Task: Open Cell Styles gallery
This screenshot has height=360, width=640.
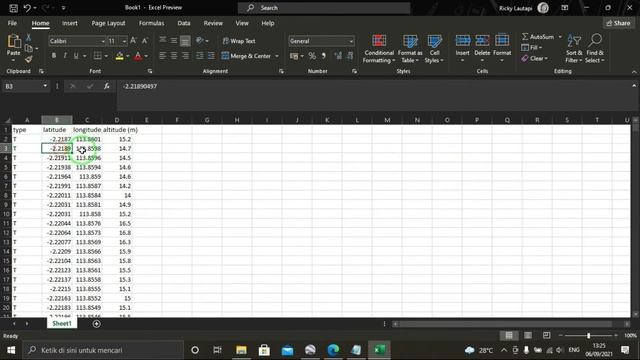Action: tap(434, 49)
